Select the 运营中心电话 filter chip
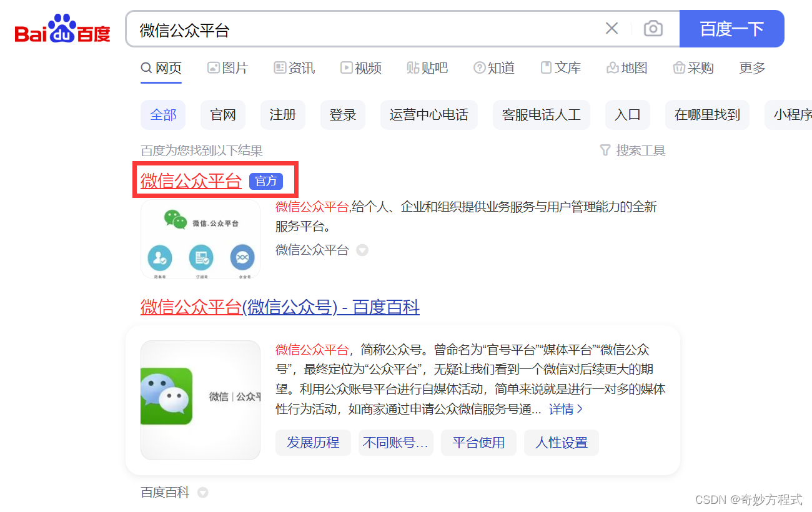This screenshot has width=812, height=512. point(429,115)
